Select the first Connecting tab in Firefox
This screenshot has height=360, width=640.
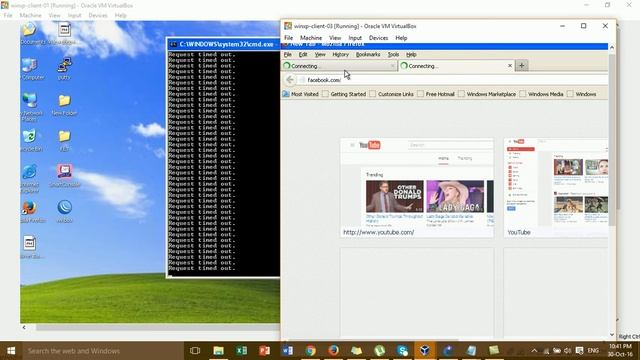339,66
